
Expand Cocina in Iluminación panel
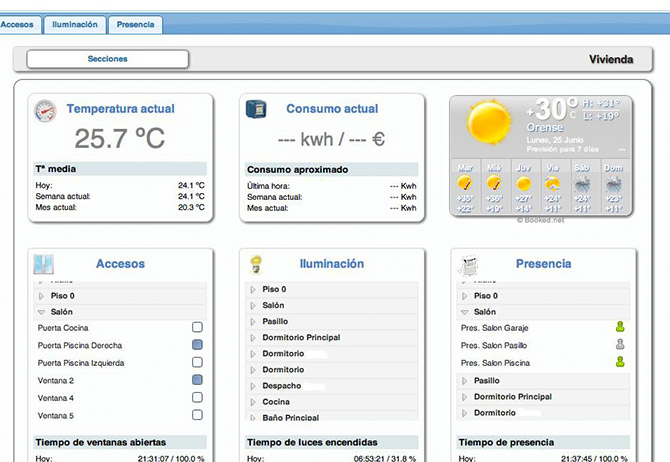[x=253, y=402]
